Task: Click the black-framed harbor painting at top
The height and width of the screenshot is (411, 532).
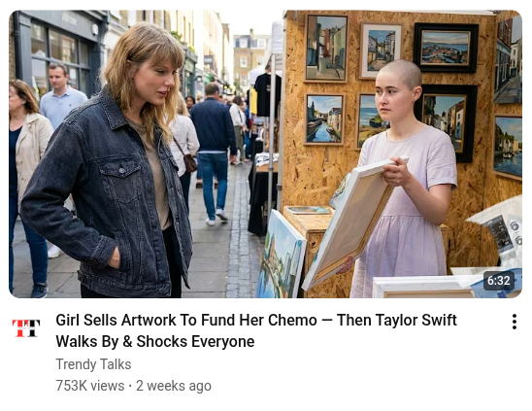Action: [446, 48]
